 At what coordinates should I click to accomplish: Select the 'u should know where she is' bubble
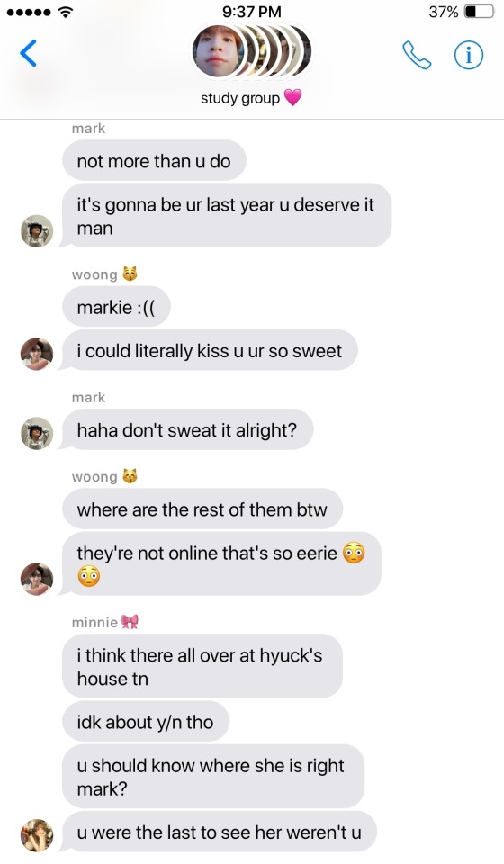(x=213, y=777)
